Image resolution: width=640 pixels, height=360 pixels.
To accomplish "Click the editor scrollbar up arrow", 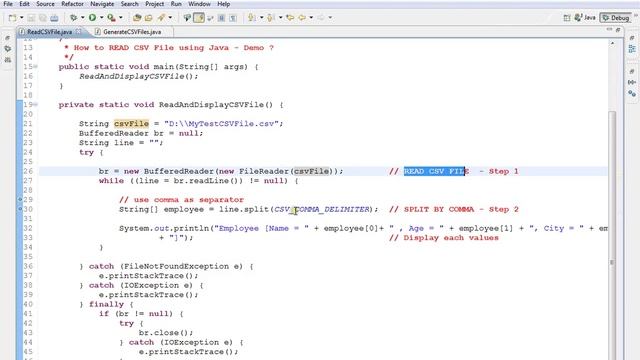I will (x=612, y=43).
